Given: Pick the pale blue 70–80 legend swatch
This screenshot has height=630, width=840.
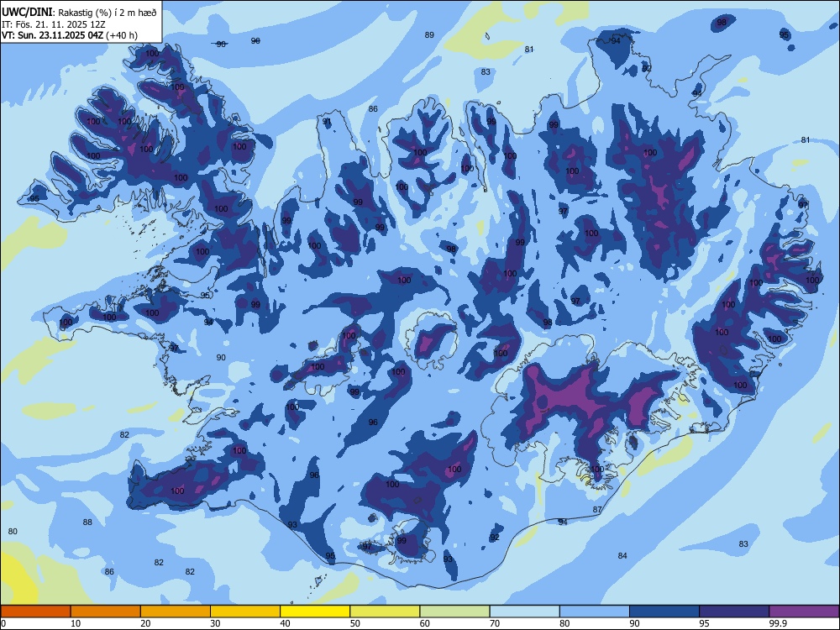Looking at the screenshot, I should (x=524, y=612).
